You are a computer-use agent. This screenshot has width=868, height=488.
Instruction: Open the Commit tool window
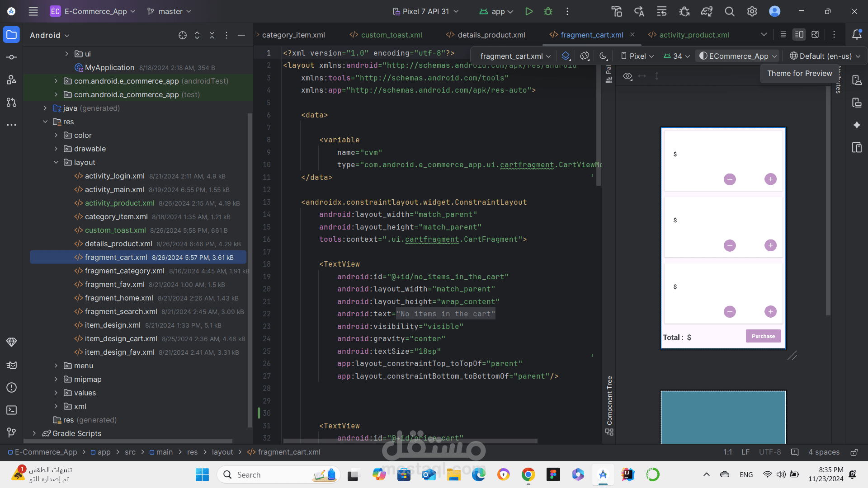(x=11, y=57)
